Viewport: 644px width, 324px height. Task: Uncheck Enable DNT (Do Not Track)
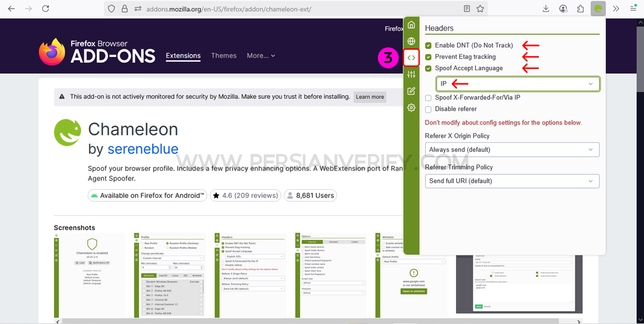point(428,45)
